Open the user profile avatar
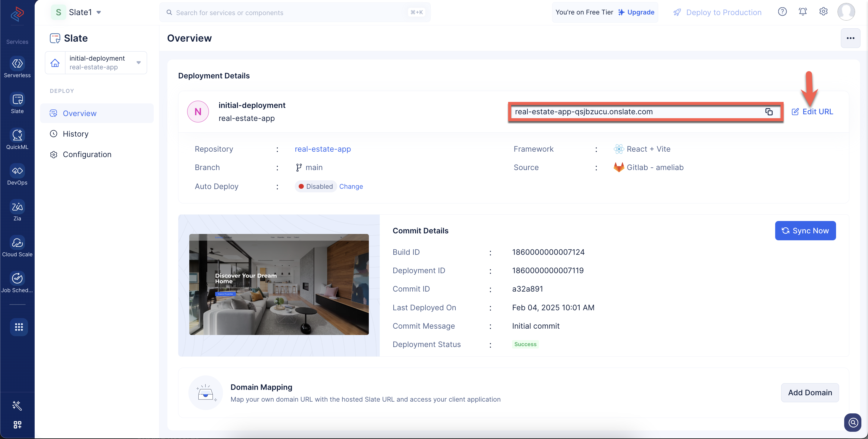 pos(846,12)
